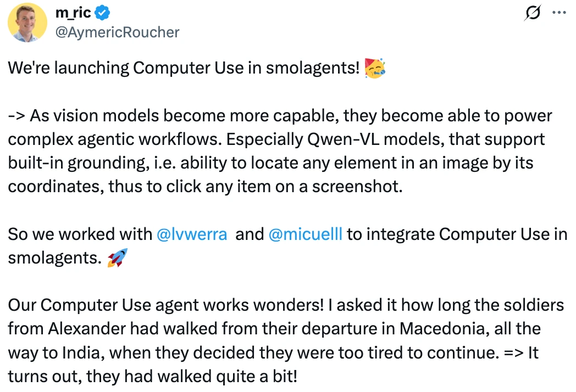Click the party face emoji
This screenshot has height=392, width=576.
pyautogui.click(x=375, y=68)
